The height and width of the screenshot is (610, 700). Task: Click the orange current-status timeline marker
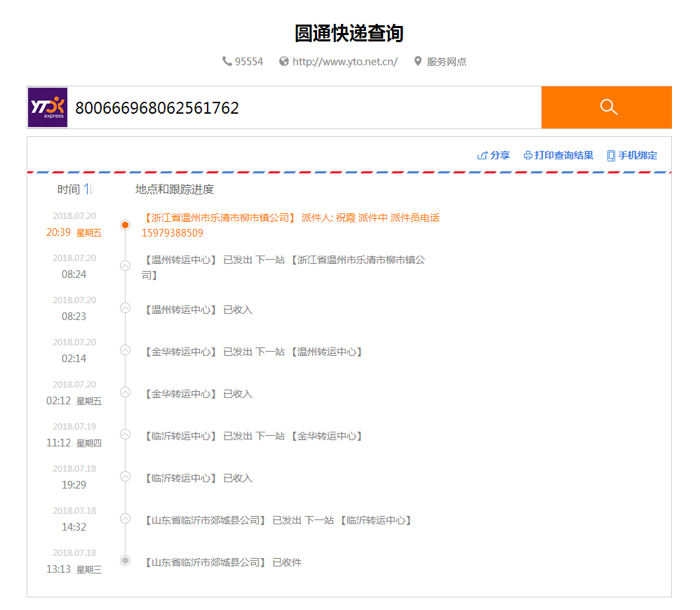tap(126, 225)
